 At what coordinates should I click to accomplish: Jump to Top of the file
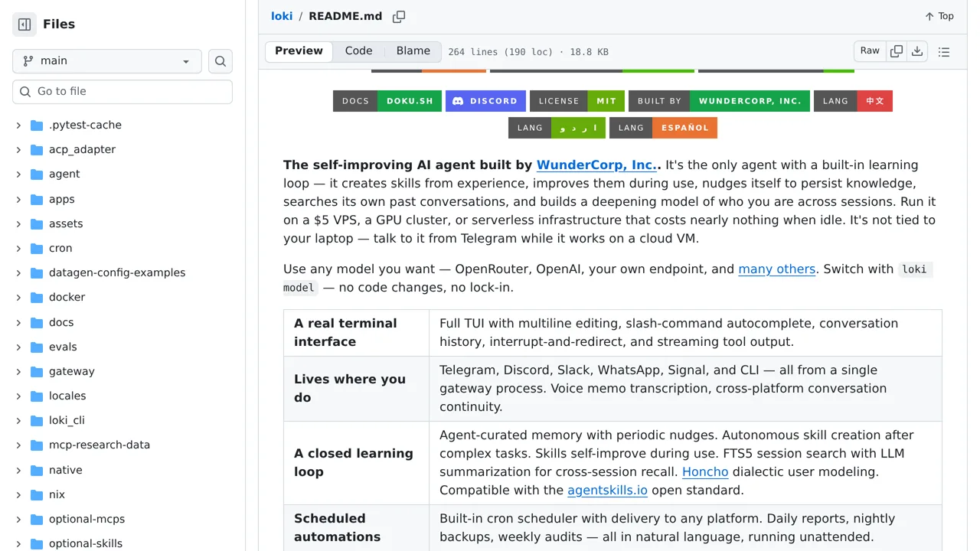(x=939, y=16)
